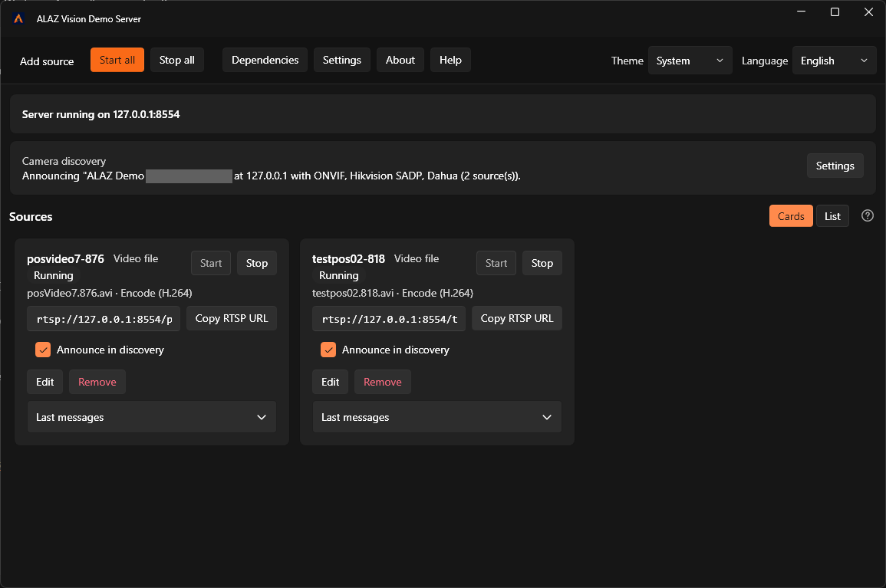
Task: Switch sources view to List
Action: coord(832,215)
